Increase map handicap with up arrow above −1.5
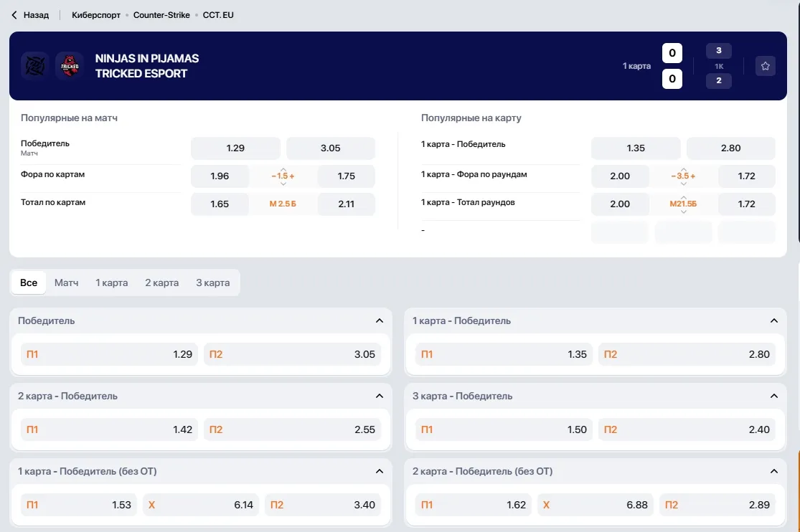The height and width of the screenshot is (532, 800). pos(283,169)
